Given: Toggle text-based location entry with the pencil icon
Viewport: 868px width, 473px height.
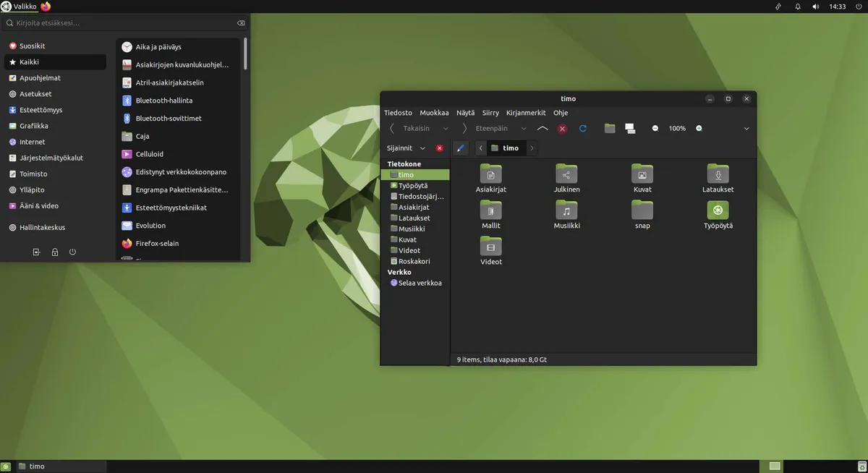Looking at the screenshot, I should click(461, 148).
